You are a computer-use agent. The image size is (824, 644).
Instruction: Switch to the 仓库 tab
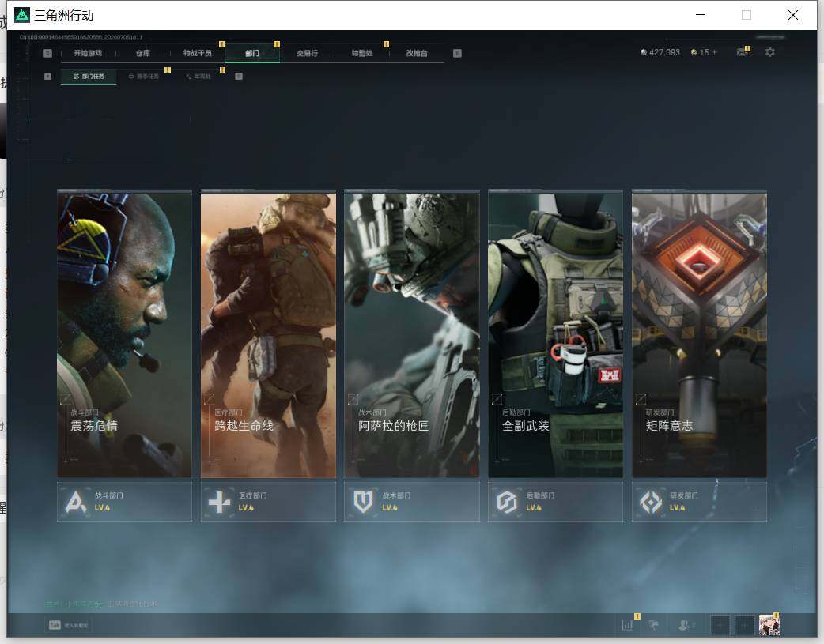point(143,53)
